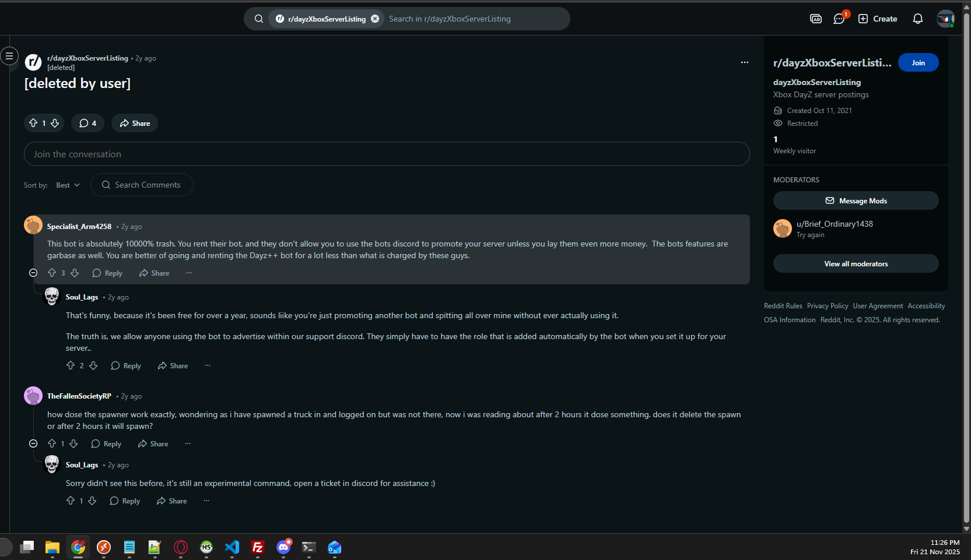
Task: Open Specialist_Arm4258 user profile
Action: coord(79,226)
